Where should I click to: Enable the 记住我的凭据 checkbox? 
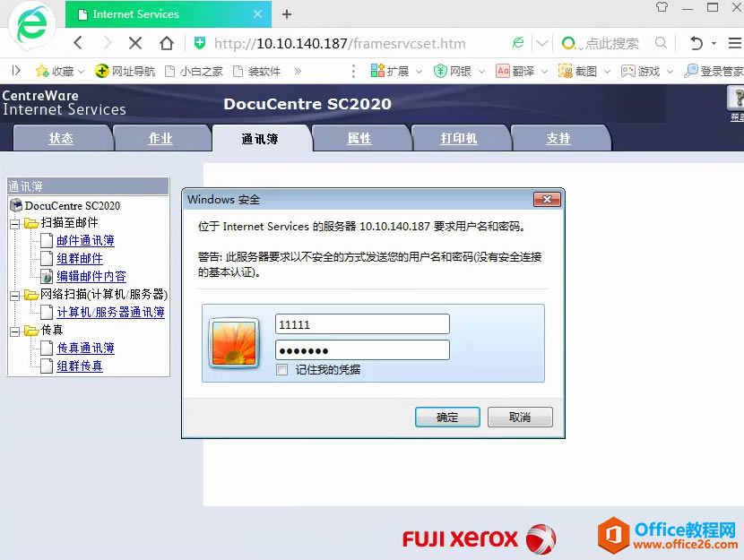pos(281,369)
